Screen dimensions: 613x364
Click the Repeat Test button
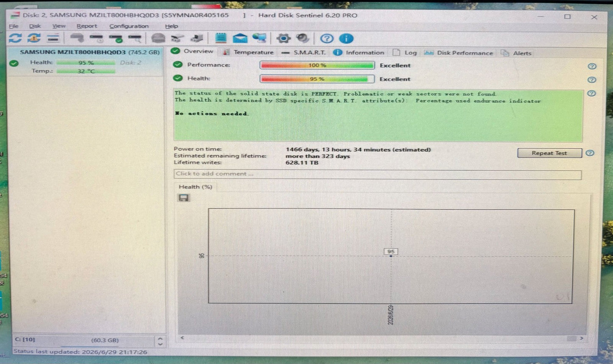(549, 153)
